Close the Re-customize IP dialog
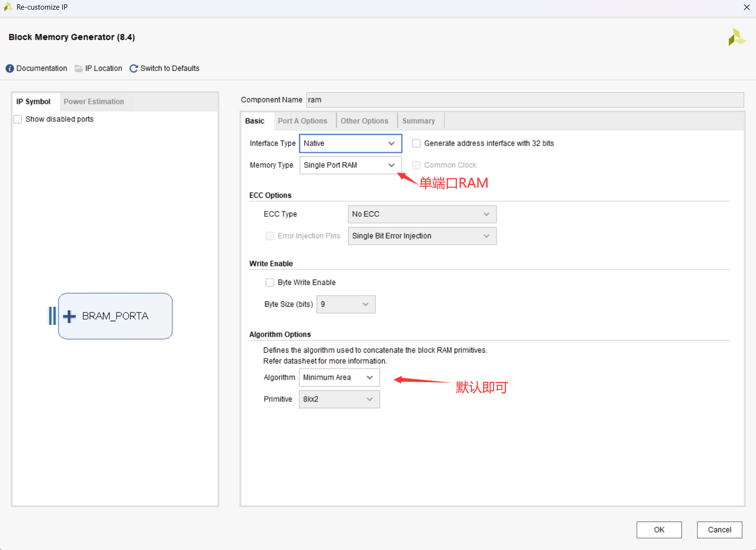This screenshot has width=756, height=550. (x=746, y=7)
